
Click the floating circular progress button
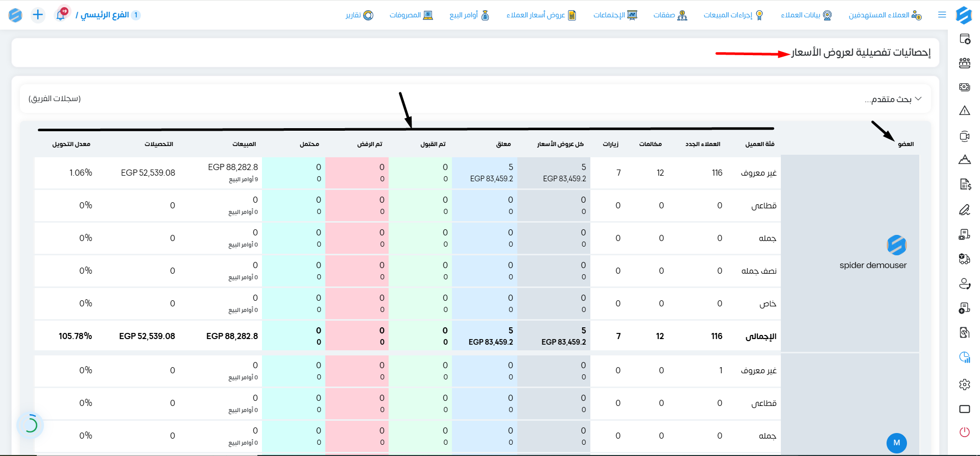click(30, 425)
